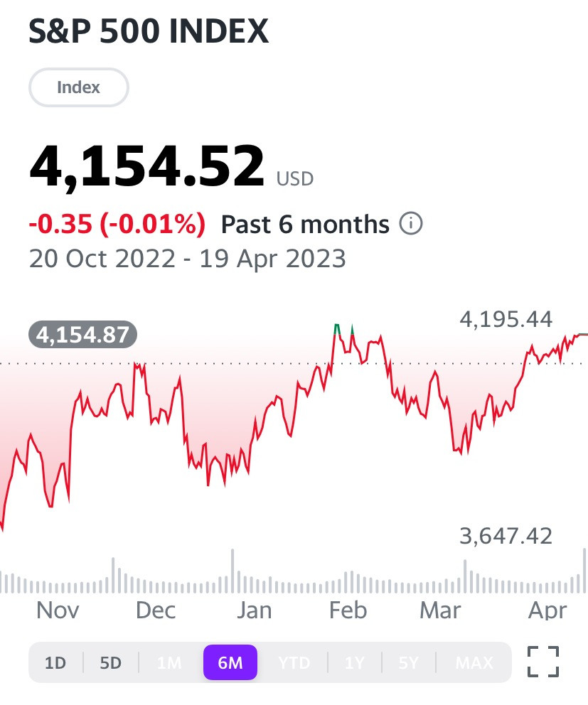Open the info icon beside Past 6 months
588x705 pixels.
click(411, 223)
